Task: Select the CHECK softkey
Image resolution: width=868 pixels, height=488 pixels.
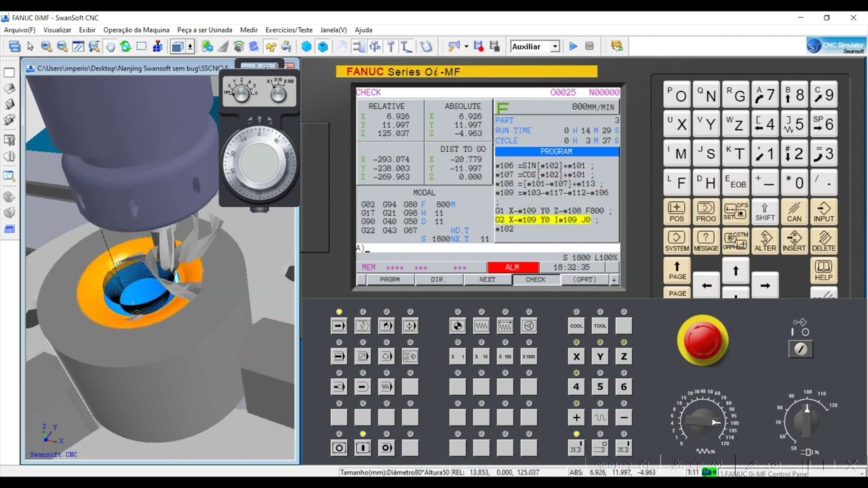Action: (x=536, y=279)
